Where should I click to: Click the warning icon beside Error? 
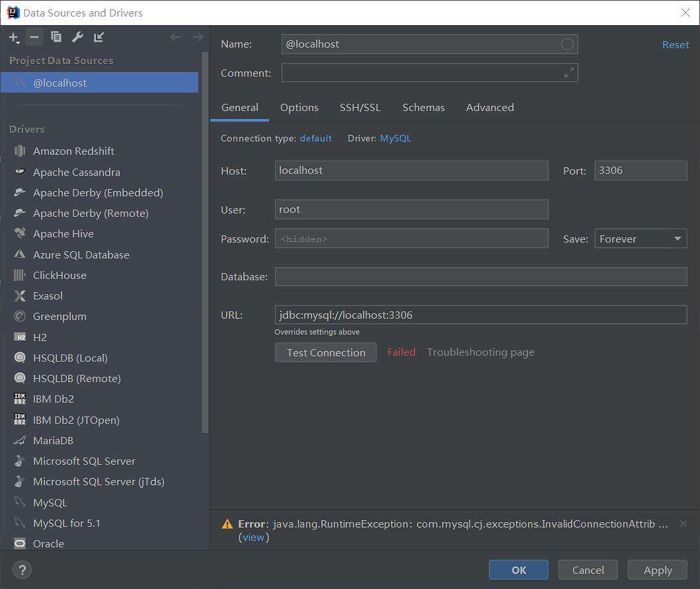coord(227,524)
